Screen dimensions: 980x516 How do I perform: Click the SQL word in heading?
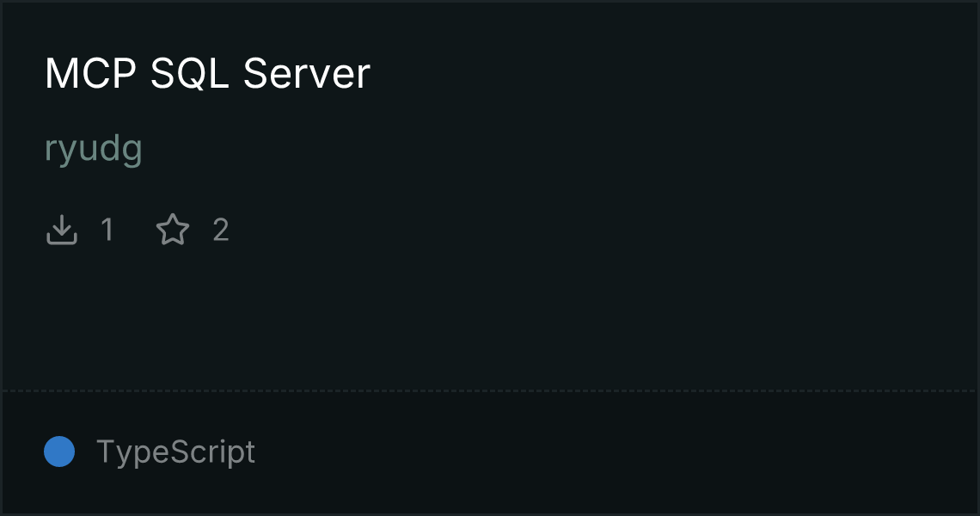pos(189,73)
